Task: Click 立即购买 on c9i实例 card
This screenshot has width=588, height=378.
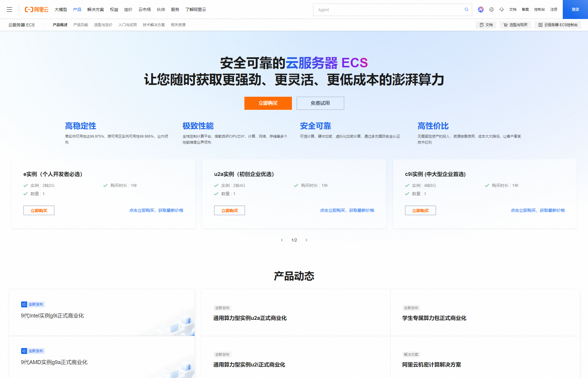Action: [x=421, y=210]
